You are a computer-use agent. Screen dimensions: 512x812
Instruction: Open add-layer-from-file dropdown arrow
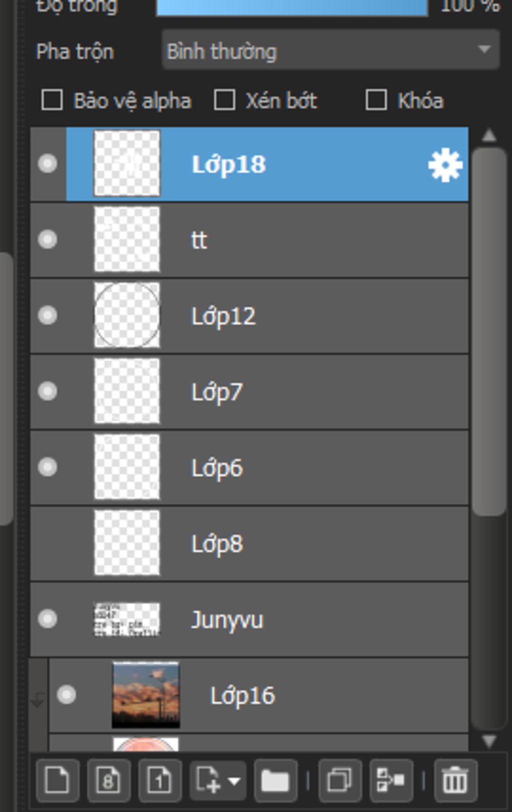point(234,780)
